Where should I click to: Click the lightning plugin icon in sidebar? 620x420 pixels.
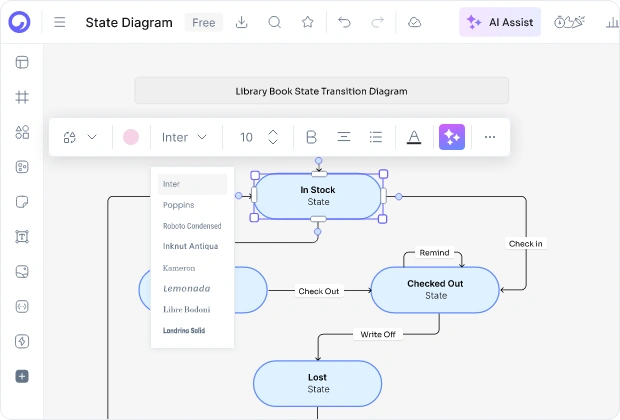click(x=22, y=341)
